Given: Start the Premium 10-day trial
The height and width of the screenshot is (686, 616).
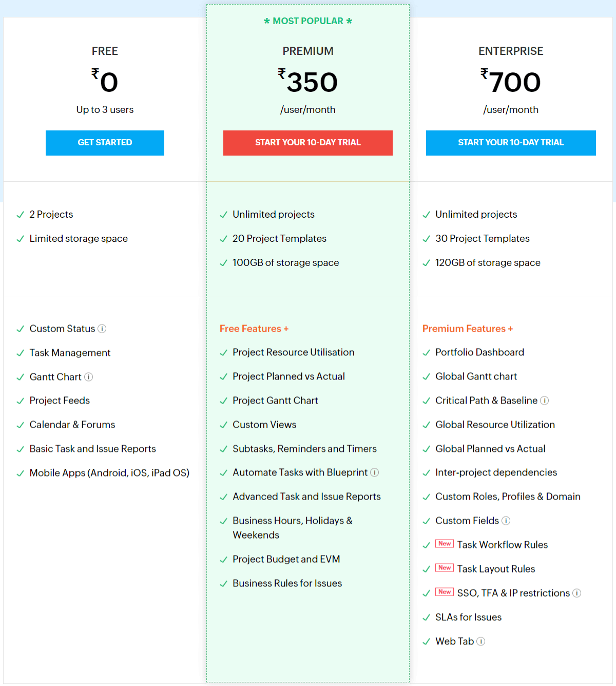Looking at the screenshot, I should 307,143.
